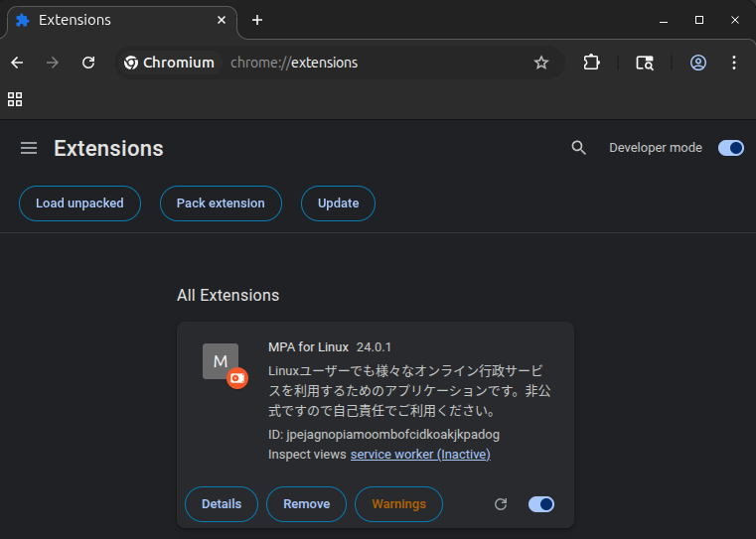Turn off the MPA for Linux extension
This screenshot has width=756, height=539.
click(x=541, y=504)
